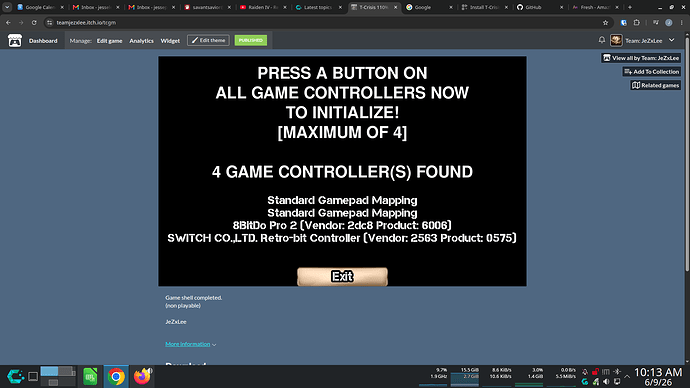This screenshot has width=690, height=388.
Task: Open the 10:13 AM clock calendar
Action: (658, 377)
